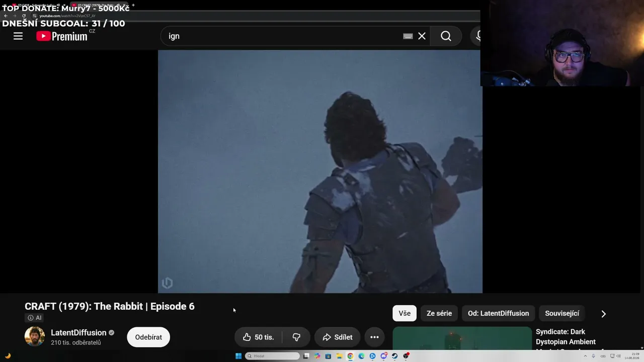This screenshot has width=644, height=362.
Task: Click the browser forward arrow
Action: (x=14, y=16)
